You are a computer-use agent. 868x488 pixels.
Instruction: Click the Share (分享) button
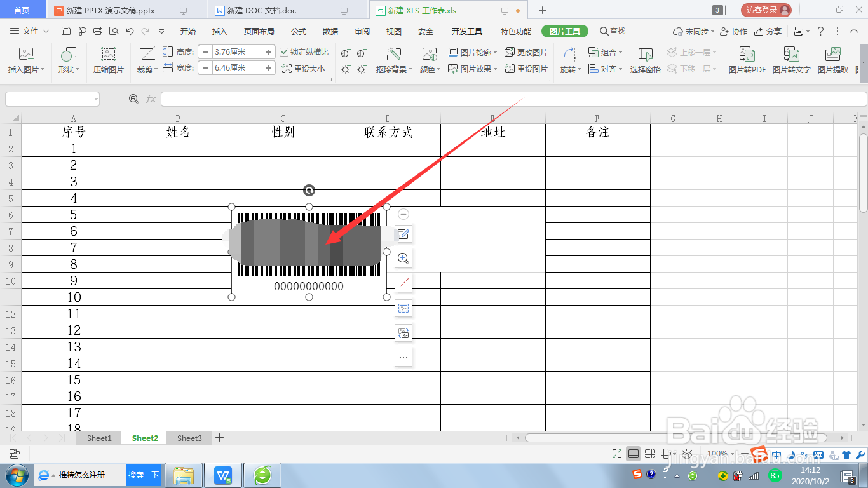coord(768,31)
